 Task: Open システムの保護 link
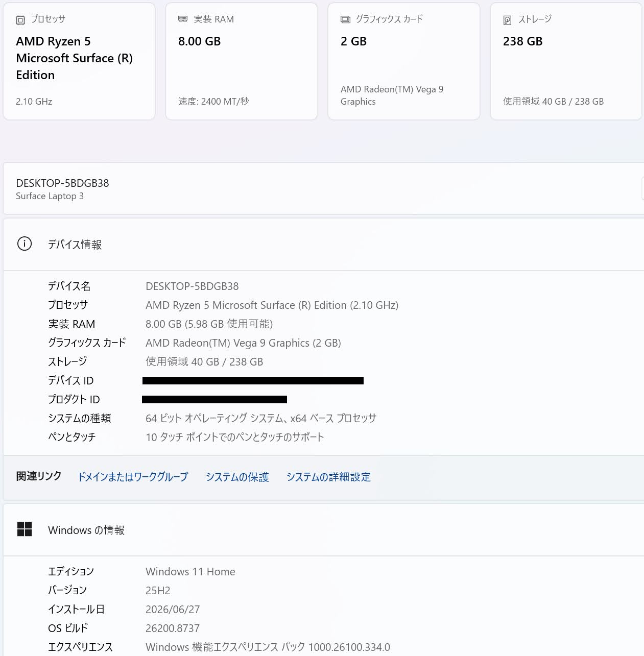click(x=237, y=477)
